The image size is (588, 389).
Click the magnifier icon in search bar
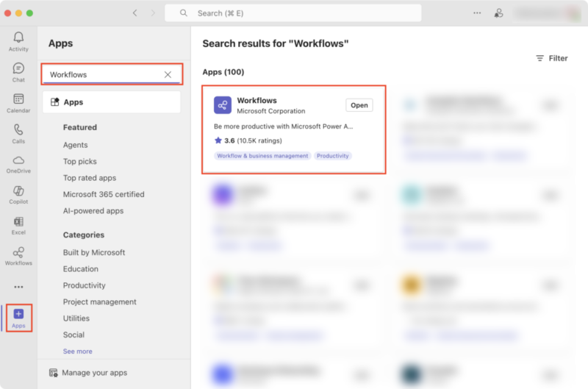tap(183, 13)
